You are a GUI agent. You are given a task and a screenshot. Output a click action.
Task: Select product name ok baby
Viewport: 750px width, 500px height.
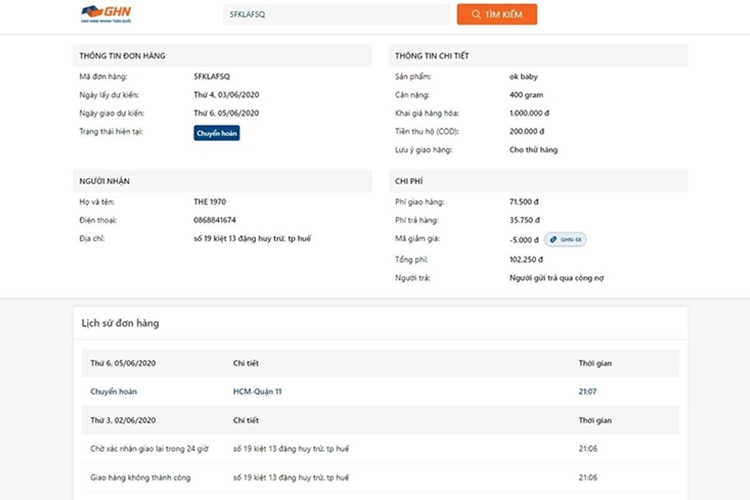tap(523, 77)
